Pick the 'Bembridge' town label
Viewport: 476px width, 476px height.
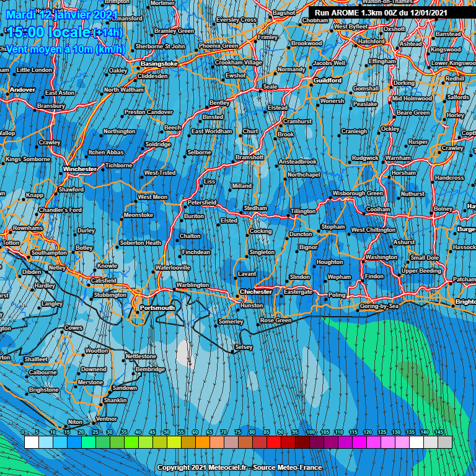click(x=150, y=369)
